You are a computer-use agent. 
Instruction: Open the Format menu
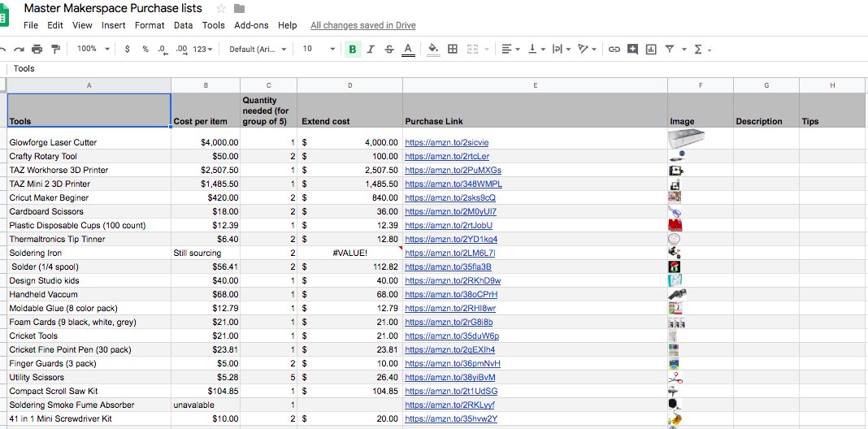coord(150,25)
